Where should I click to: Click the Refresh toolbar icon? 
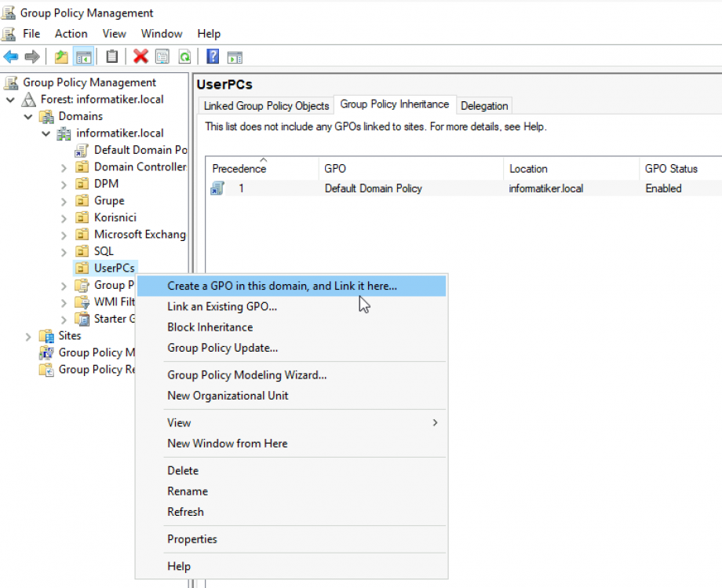pos(185,56)
